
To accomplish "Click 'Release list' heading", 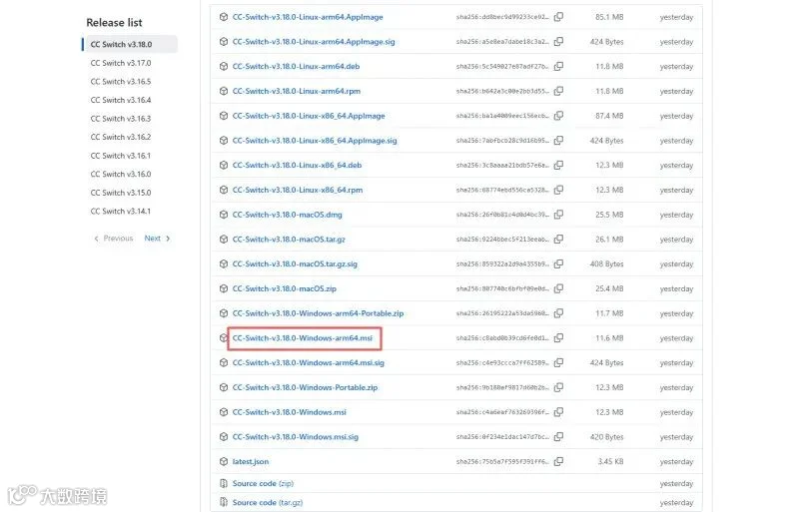I will [x=114, y=22].
